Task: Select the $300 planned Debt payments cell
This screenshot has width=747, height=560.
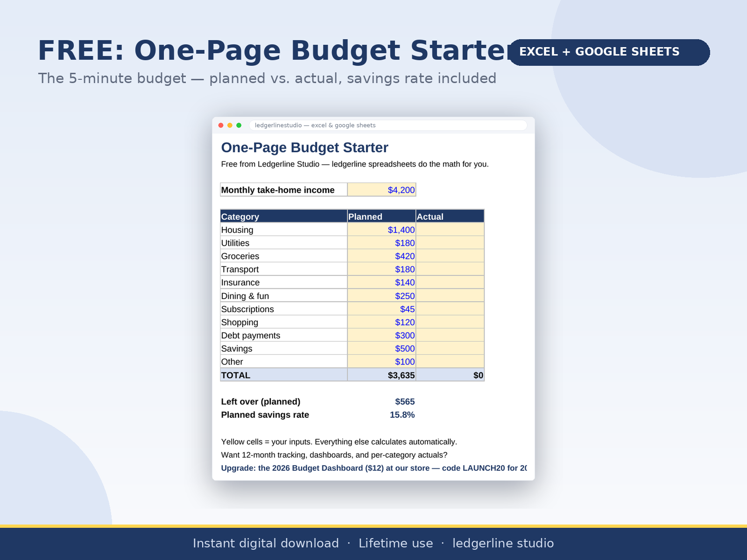Action: pos(381,335)
